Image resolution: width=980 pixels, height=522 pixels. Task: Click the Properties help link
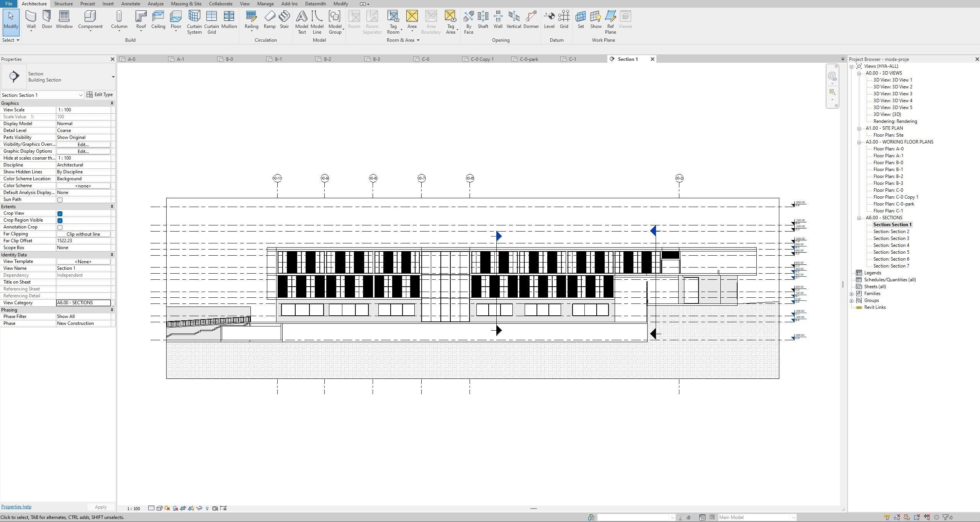(x=16, y=506)
